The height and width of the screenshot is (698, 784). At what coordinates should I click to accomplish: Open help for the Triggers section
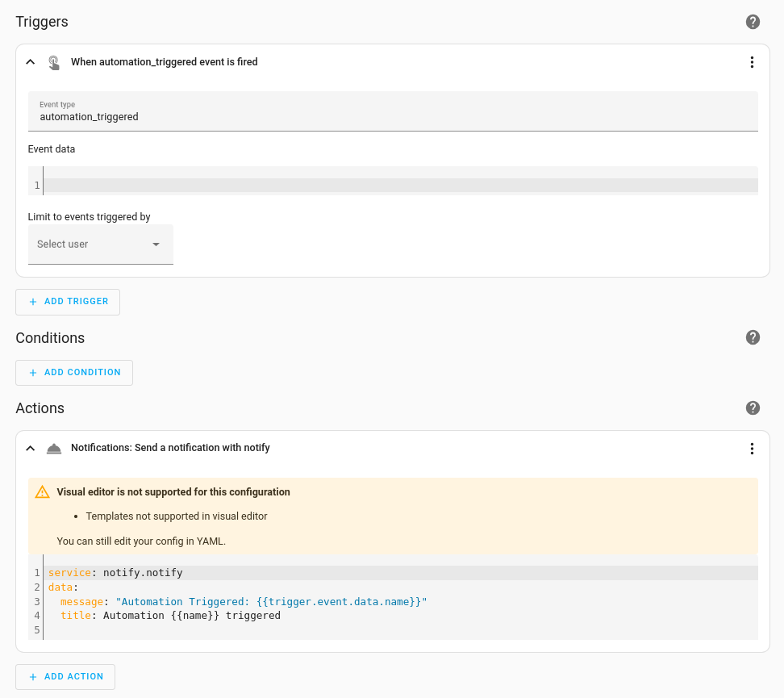point(753,22)
